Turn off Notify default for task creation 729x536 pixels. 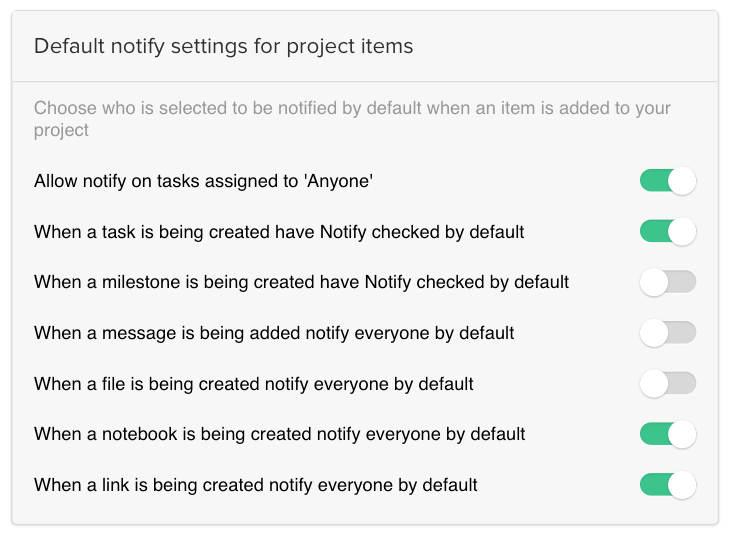667,232
